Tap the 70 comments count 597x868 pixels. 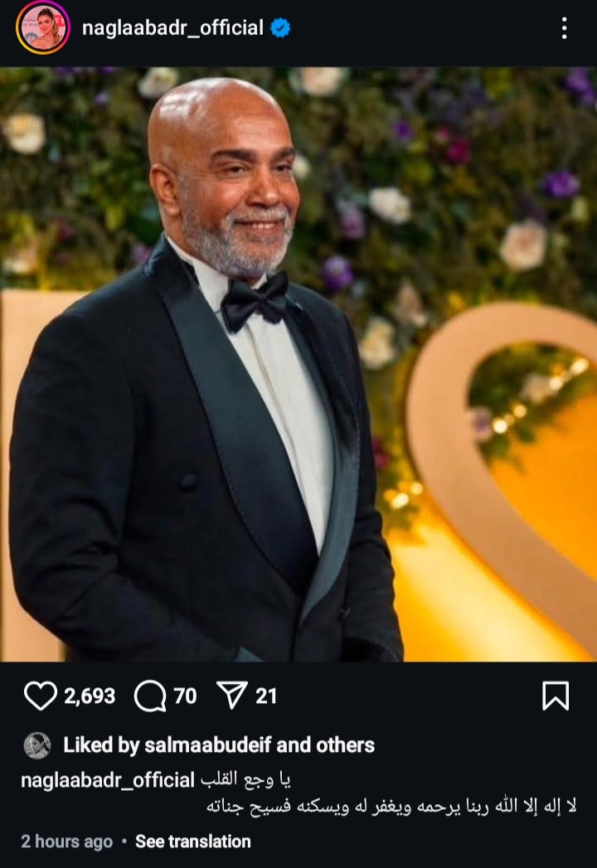click(x=186, y=696)
